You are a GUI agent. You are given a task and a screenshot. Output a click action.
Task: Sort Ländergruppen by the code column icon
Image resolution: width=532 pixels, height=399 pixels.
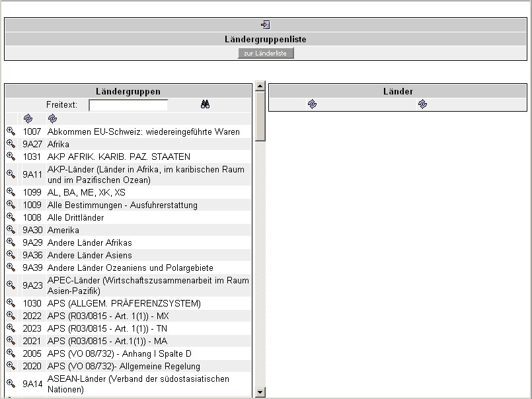coord(28,118)
